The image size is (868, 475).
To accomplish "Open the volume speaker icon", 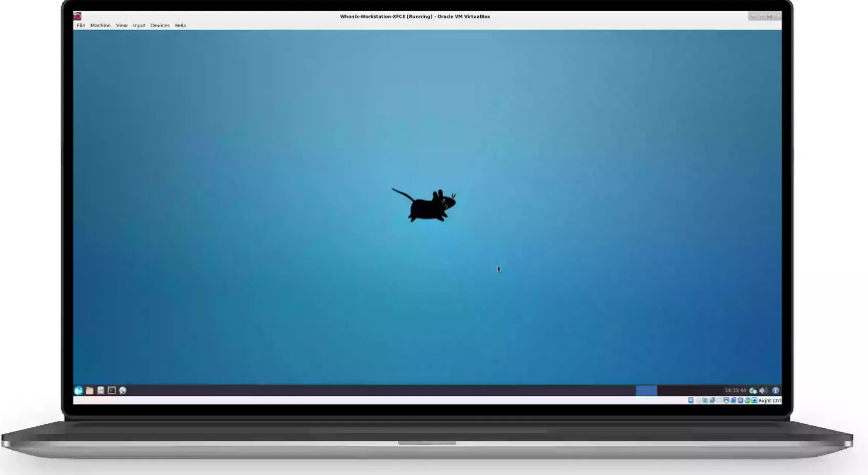I will pyautogui.click(x=763, y=390).
